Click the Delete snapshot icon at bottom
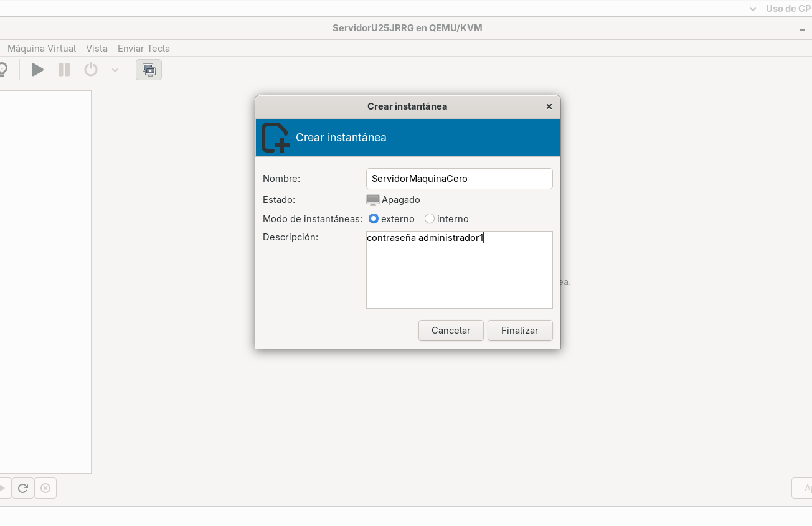Viewport: 812px width, 526px height. [45, 488]
